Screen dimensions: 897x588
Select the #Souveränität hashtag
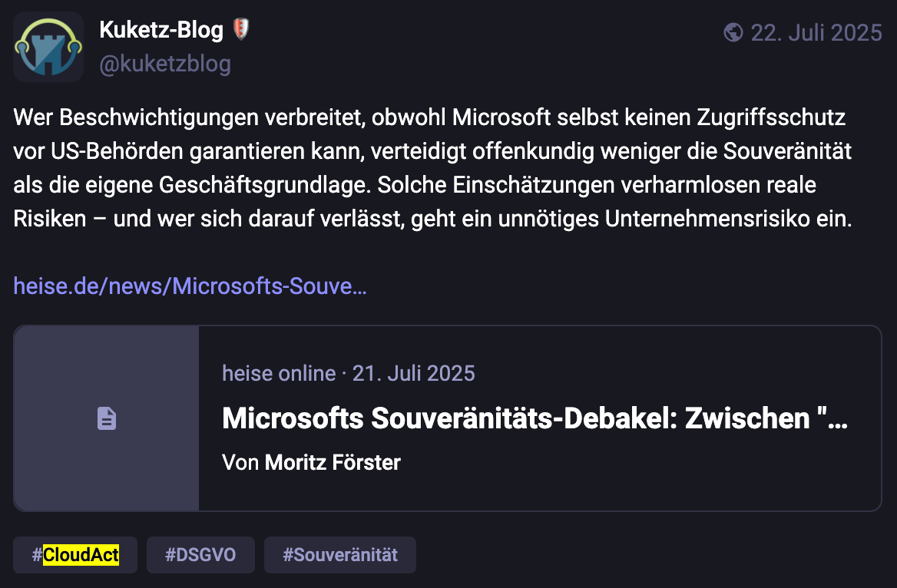[x=339, y=555]
